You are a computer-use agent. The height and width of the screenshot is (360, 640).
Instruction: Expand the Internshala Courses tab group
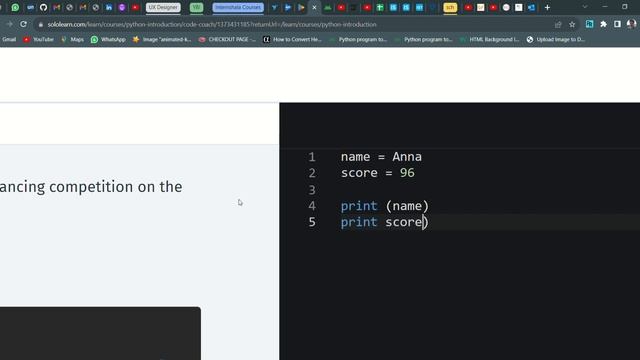(x=238, y=7)
